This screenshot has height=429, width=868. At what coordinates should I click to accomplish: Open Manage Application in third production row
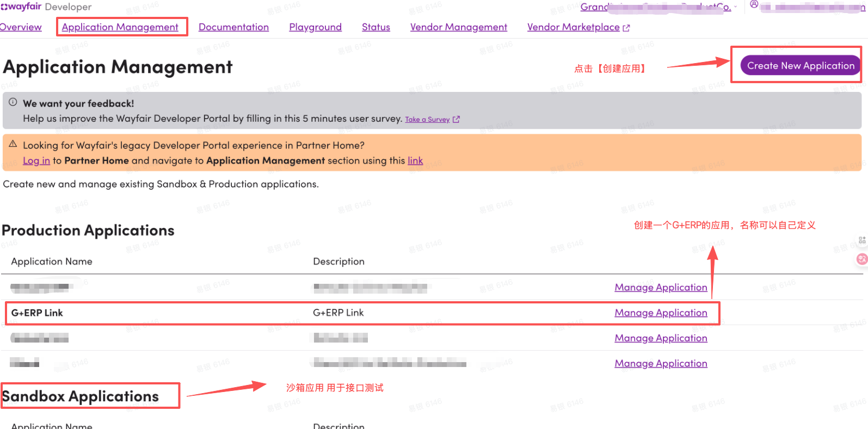pyautogui.click(x=661, y=338)
